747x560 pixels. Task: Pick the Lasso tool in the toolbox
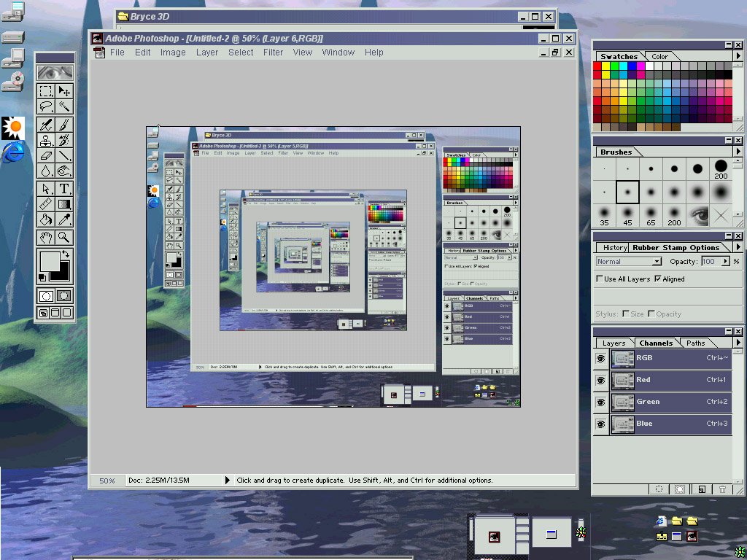tap(46, 106)
